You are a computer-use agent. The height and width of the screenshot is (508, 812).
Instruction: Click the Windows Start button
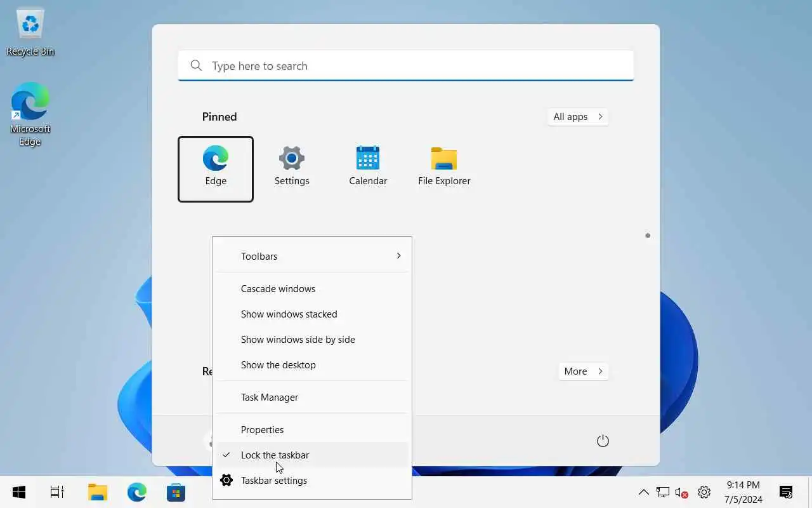(x=19, y=492)
